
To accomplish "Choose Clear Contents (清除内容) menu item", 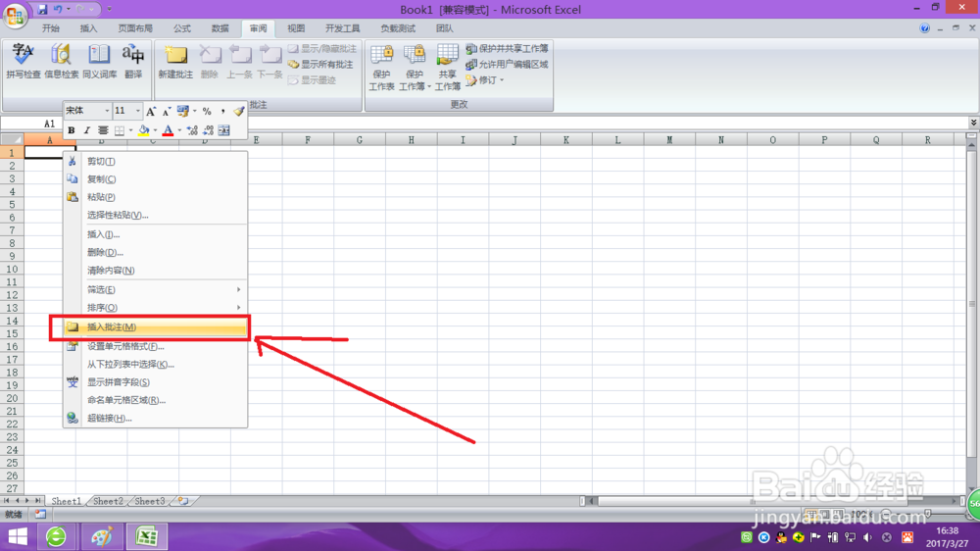I will click(155, 271).
